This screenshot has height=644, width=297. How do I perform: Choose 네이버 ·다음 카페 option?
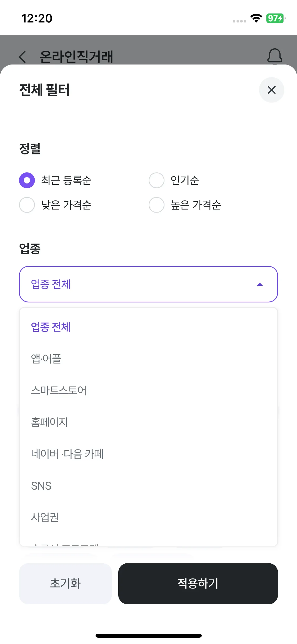point(67,454)
